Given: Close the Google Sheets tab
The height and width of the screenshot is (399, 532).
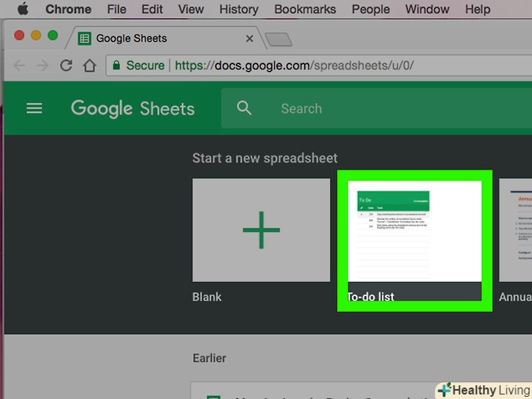Looking at the screenshot, I should [x=249, y=39].
